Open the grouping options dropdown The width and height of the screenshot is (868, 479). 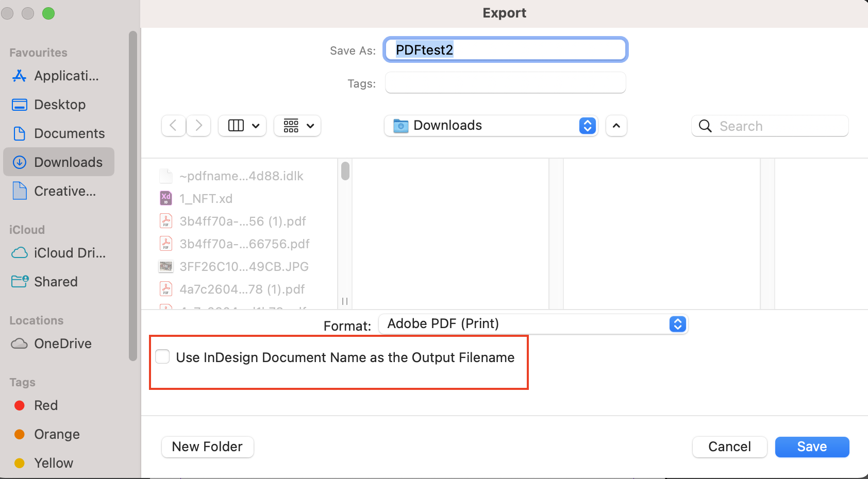click(x=310, y=126)
